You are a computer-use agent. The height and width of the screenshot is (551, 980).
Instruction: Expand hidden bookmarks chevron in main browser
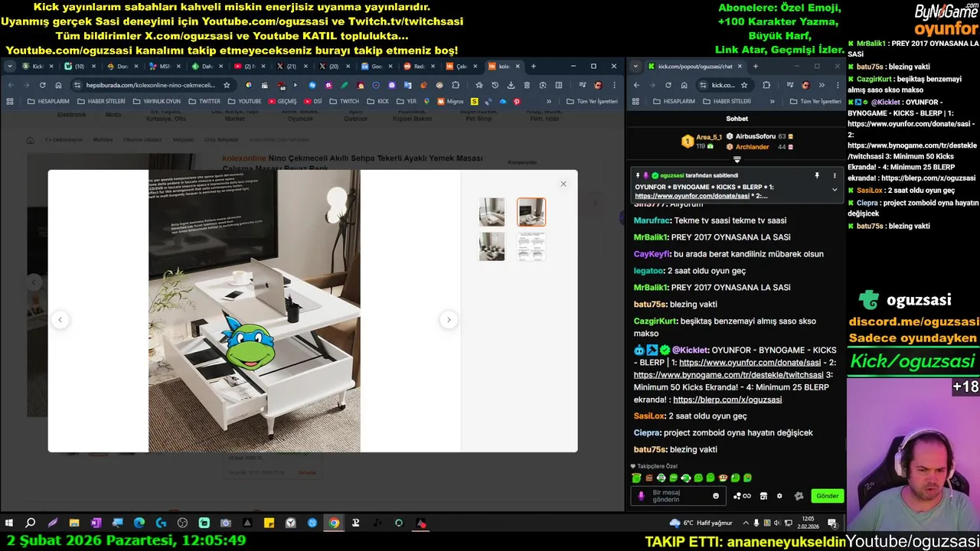(549, 101)
